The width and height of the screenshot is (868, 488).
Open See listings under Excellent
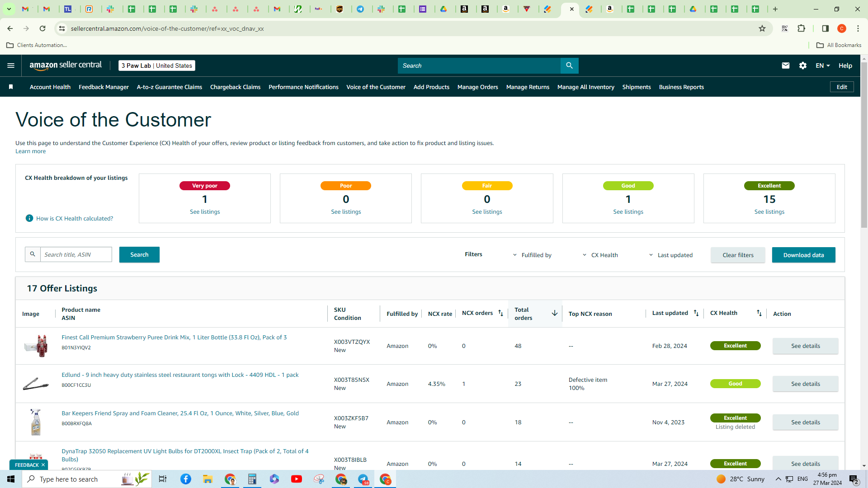coord(769,211)
